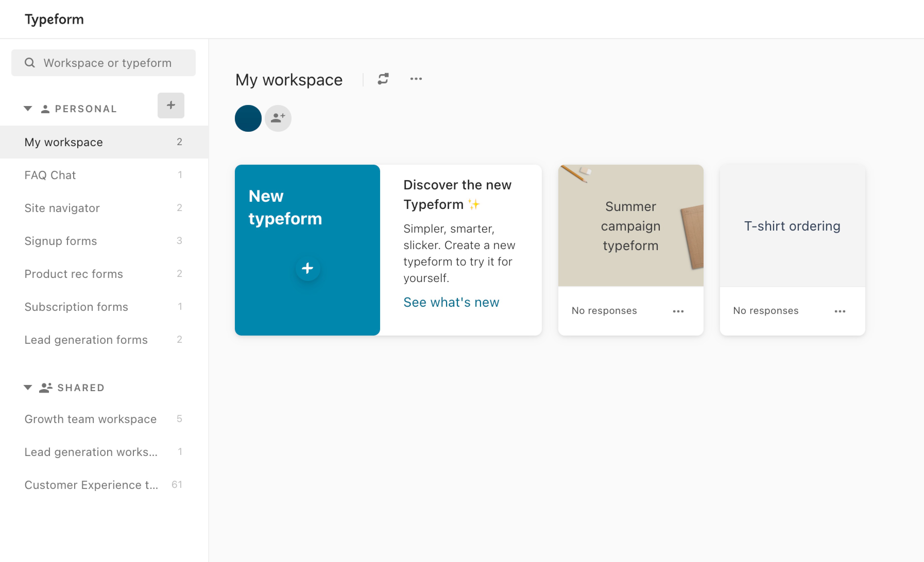Click the SHARED section label
Screen dimensions: 924x562
(x=81, y=388)
